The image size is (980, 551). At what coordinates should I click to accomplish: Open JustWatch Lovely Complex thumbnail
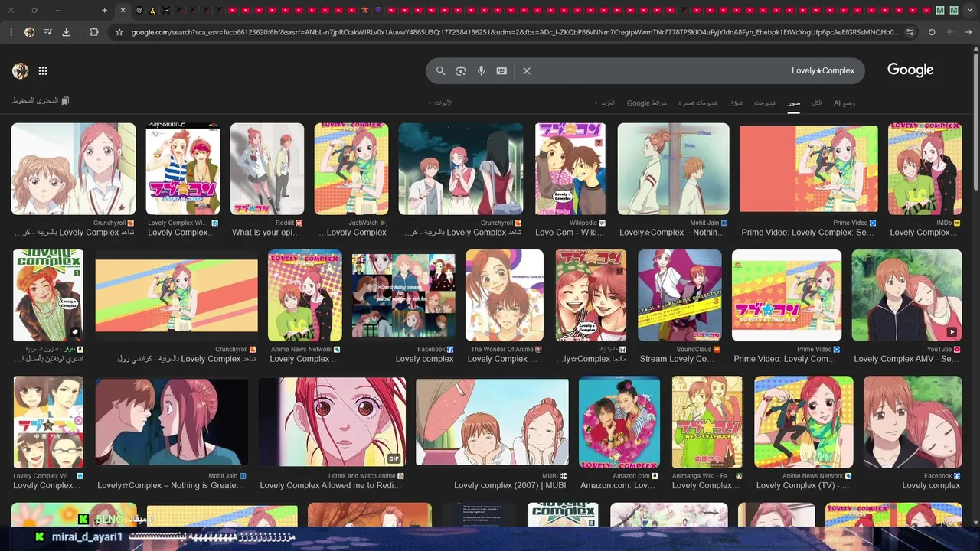[x=351, y=169]
